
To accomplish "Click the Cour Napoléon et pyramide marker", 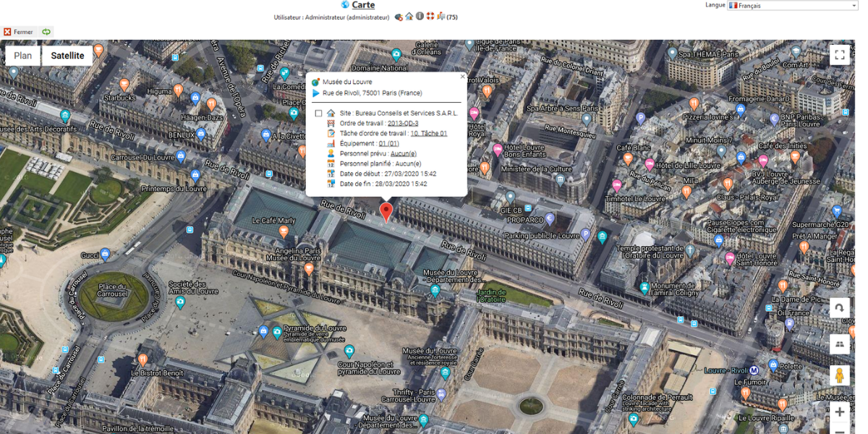I will click(349, 352).
